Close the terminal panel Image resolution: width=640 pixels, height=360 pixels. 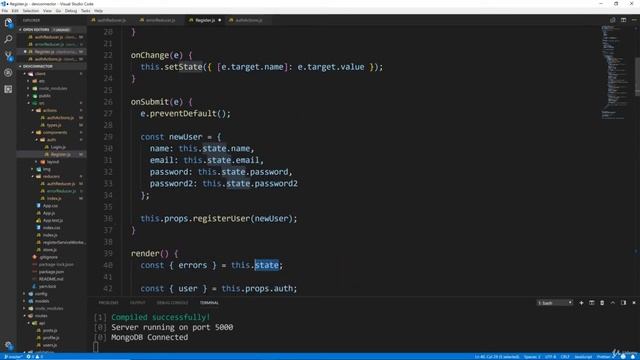pos(634,303)
